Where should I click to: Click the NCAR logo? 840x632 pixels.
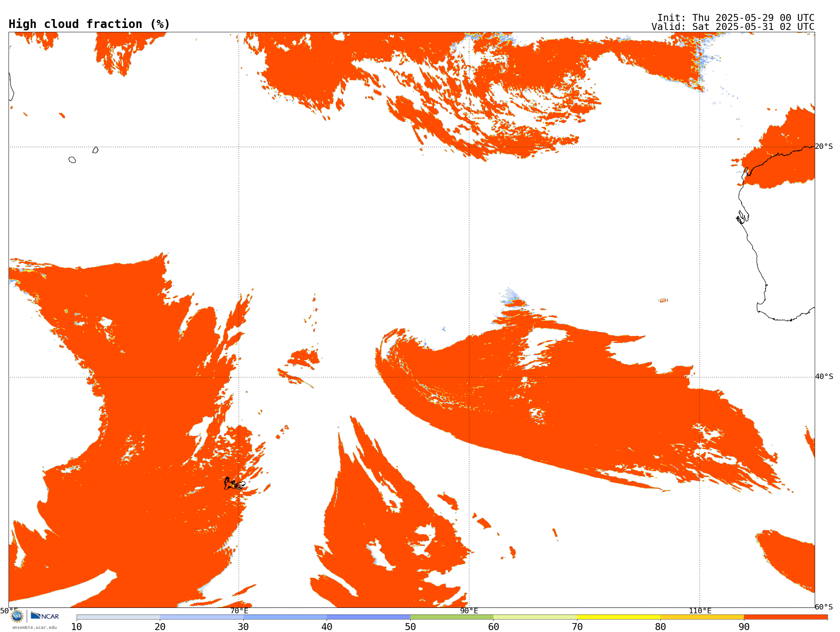[45, 616]
